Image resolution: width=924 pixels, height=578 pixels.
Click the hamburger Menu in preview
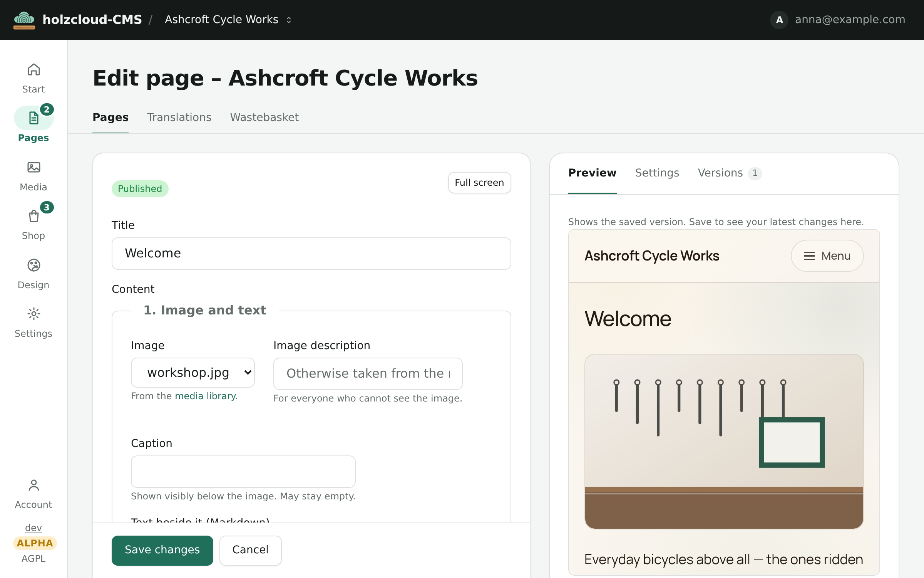[x=827, y=256]
